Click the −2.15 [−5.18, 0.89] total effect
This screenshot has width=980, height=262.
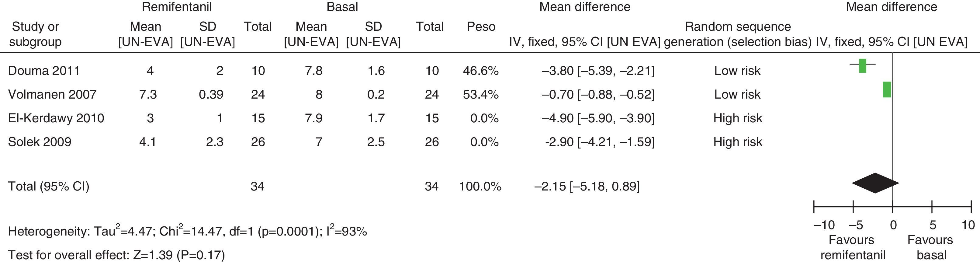coord(587,186)
